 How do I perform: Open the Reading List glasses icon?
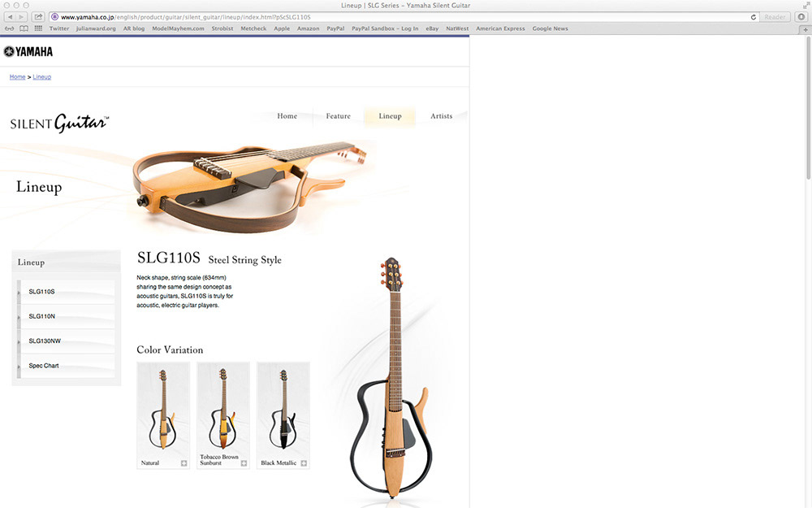tap(9, 28)
